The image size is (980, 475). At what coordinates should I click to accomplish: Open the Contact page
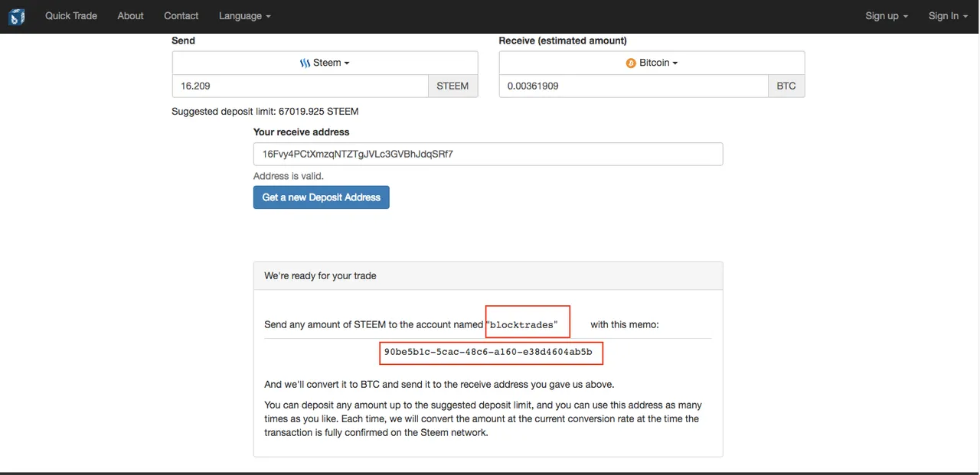coord(181,15)
